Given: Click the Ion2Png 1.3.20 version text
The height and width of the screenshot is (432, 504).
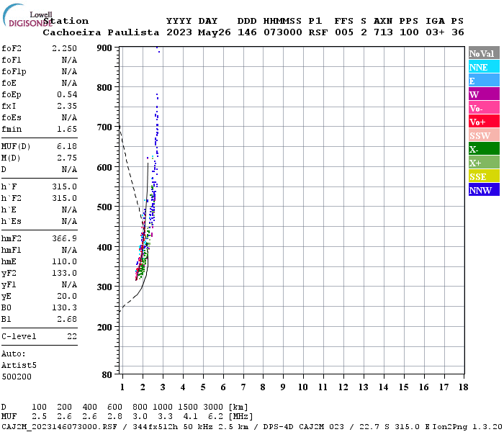Looking at the screenshot, I should pos(467,426).
